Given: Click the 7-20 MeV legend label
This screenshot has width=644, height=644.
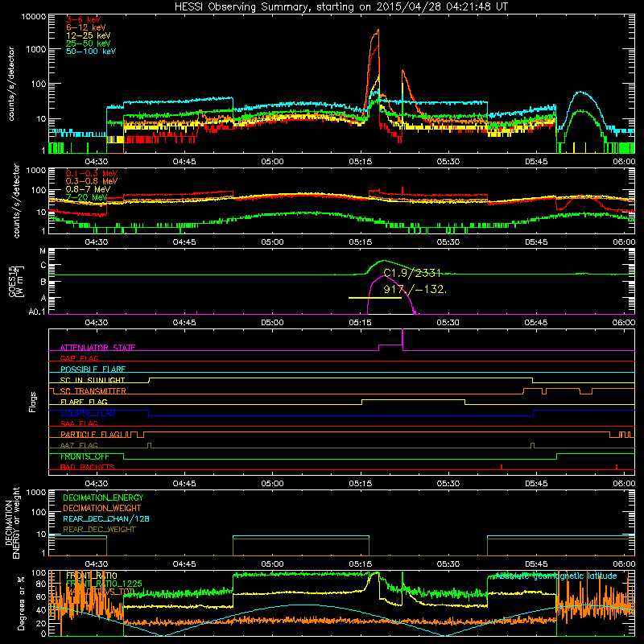Looking at the screenshot, I should [86, 197].
